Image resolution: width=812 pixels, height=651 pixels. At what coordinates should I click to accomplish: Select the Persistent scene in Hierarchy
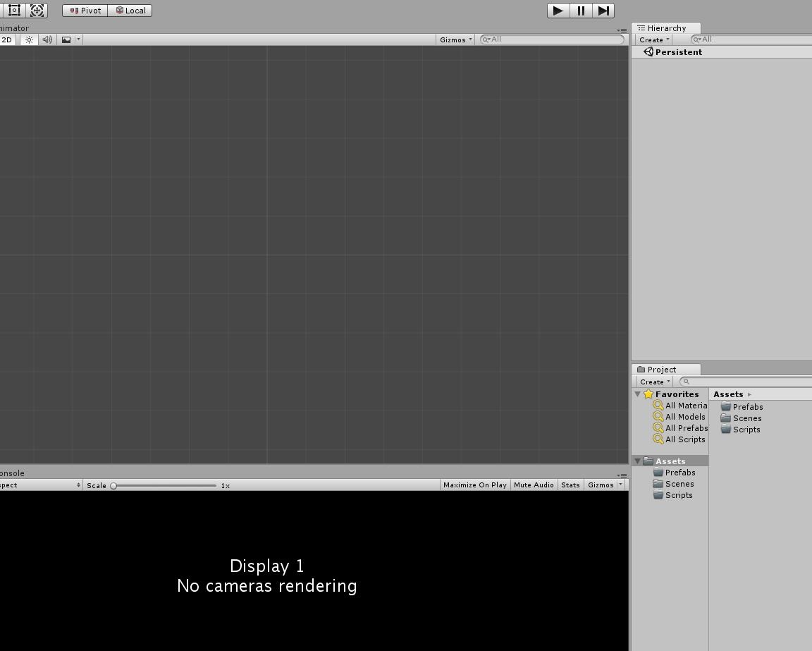[722, 51]
